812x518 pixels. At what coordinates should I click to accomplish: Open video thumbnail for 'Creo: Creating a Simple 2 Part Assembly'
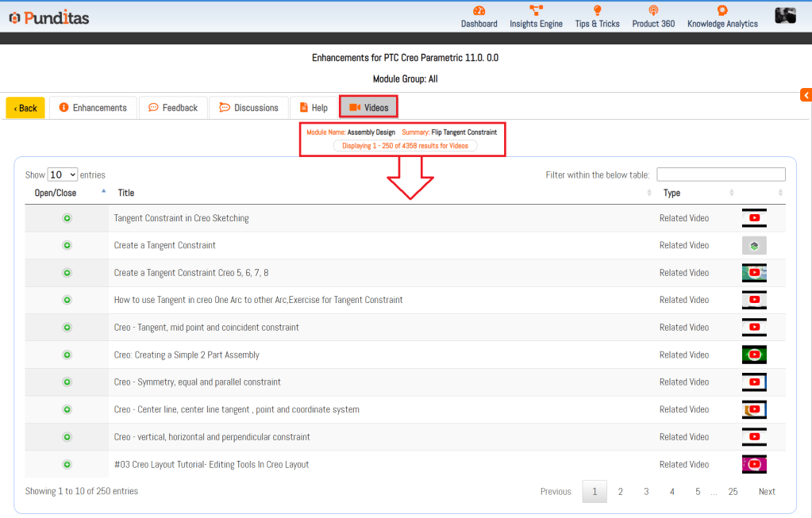(x=754, y=355)
